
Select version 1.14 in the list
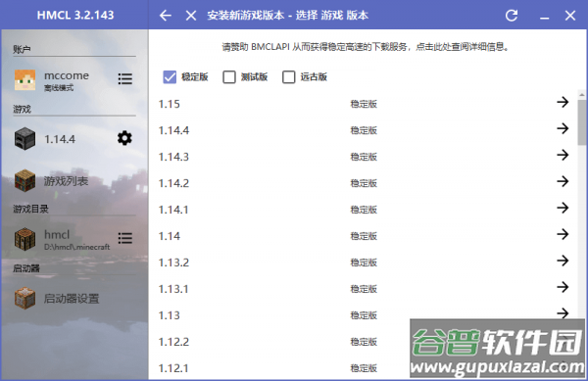(363, 236)
